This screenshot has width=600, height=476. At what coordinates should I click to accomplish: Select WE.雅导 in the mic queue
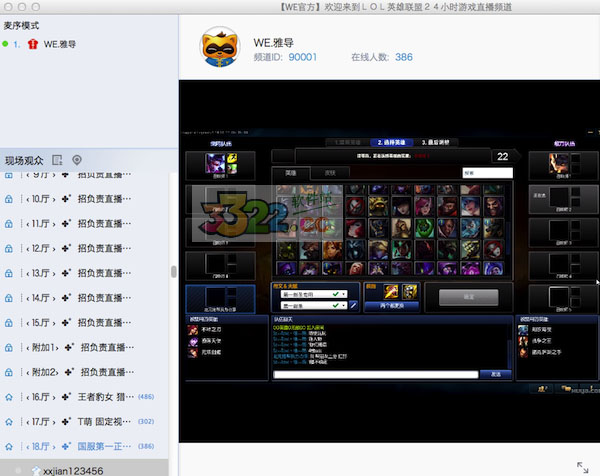coord(60,44)
